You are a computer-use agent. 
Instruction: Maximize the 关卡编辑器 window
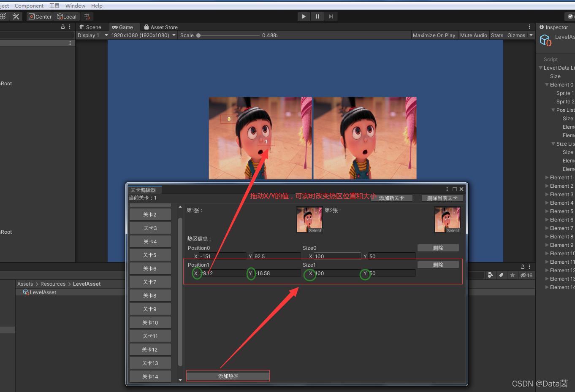pyautogui.click(x=455, y=189)
